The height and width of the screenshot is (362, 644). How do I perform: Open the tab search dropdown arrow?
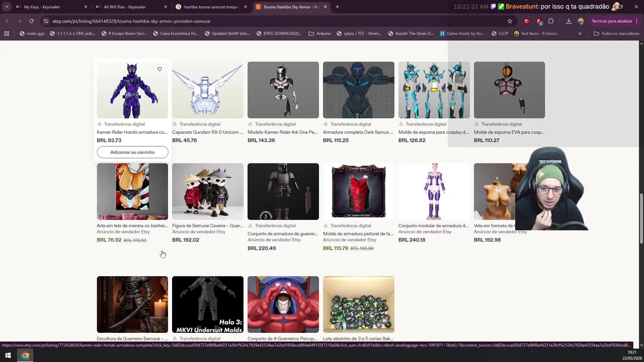pyautogui.click(x=7, y=7)
